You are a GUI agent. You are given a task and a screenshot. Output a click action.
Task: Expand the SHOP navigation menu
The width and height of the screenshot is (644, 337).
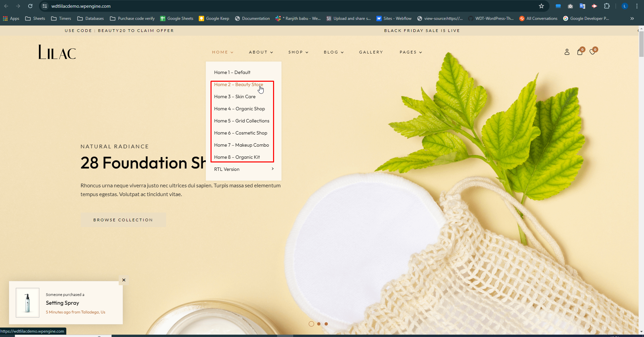(298, 52)
